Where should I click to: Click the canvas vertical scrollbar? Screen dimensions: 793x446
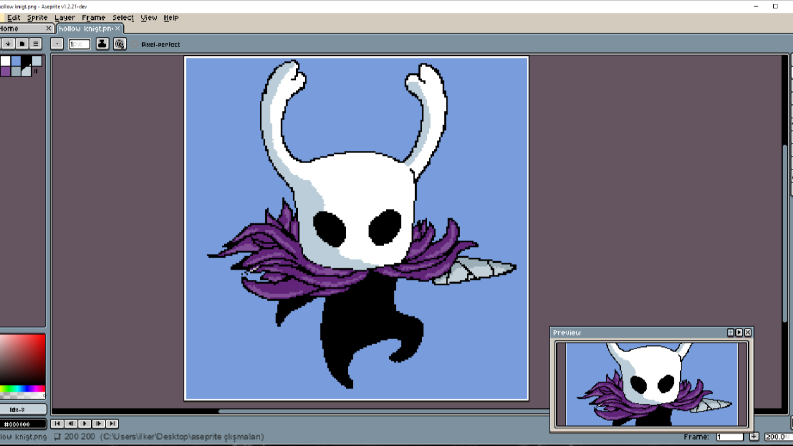pyautogui.click(x=785, y=233)
